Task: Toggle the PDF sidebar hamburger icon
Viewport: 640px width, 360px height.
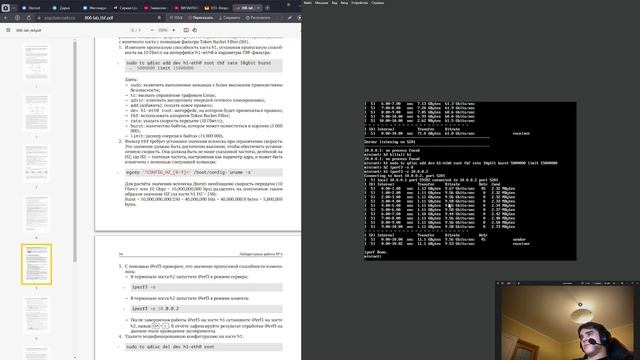Action: pyautogui.click(x=8, y=30)
